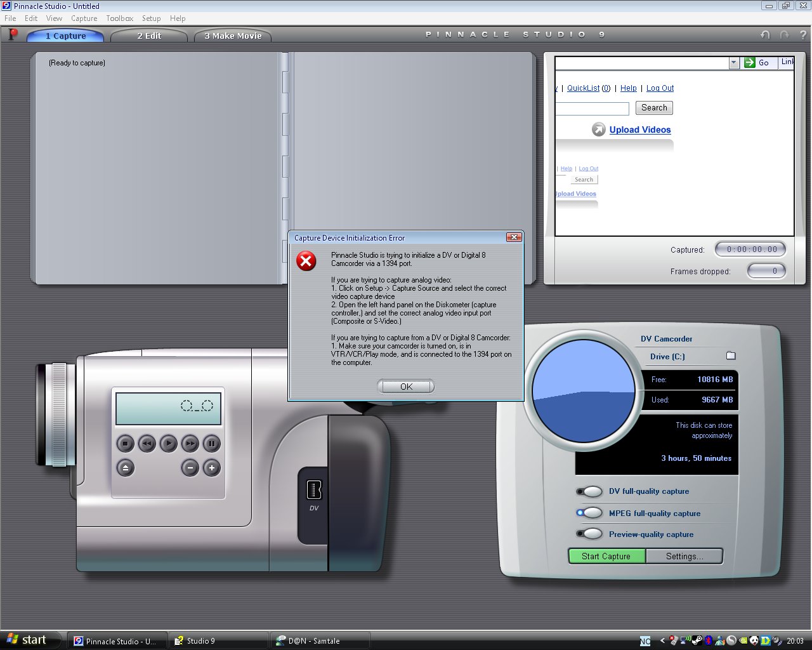The height and width of the screenshot is (650, 812).
Task: Click the camcorder eject button
Action: coord(126,468)
